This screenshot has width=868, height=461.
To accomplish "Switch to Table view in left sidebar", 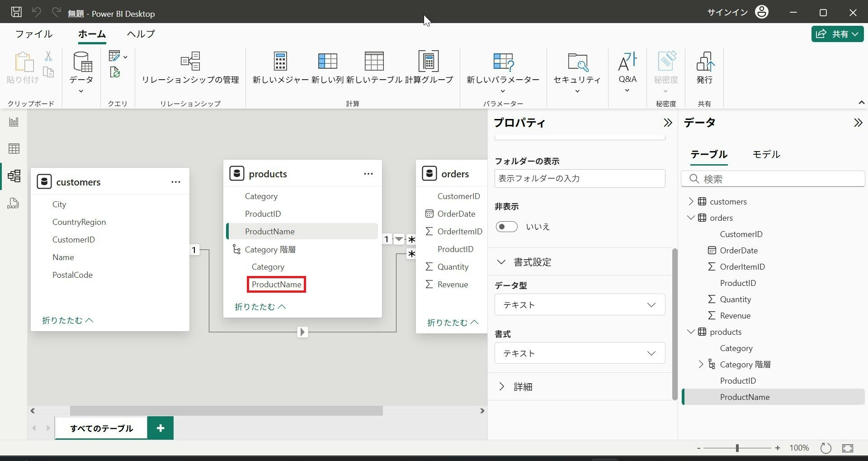I will [x=14, y=148].
